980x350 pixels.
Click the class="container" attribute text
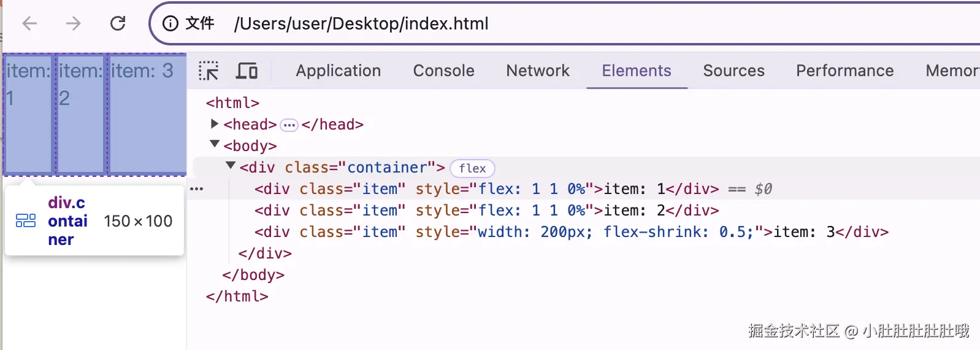point(360,167)
